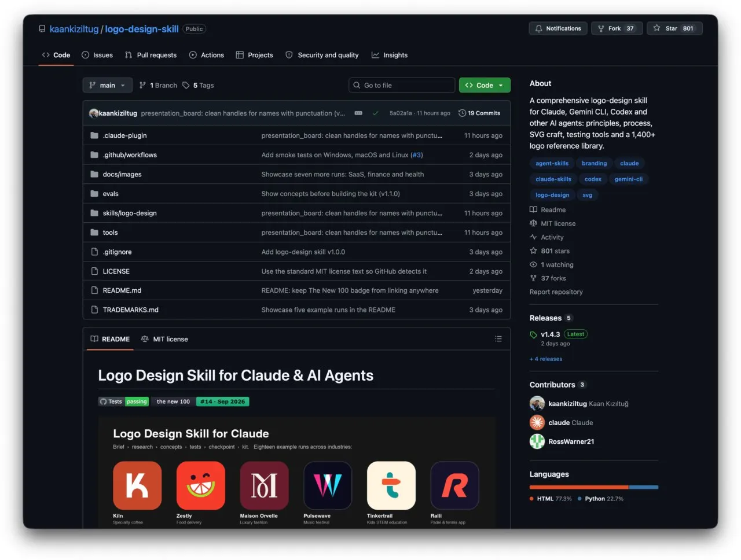Click the Tests passing badge
Image resolution: width=741 pixels, height=560 pixels.
click(124, 401)
